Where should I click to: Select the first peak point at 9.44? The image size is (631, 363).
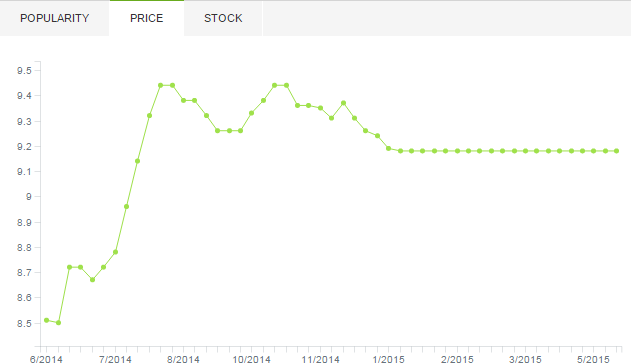[161, 85]
